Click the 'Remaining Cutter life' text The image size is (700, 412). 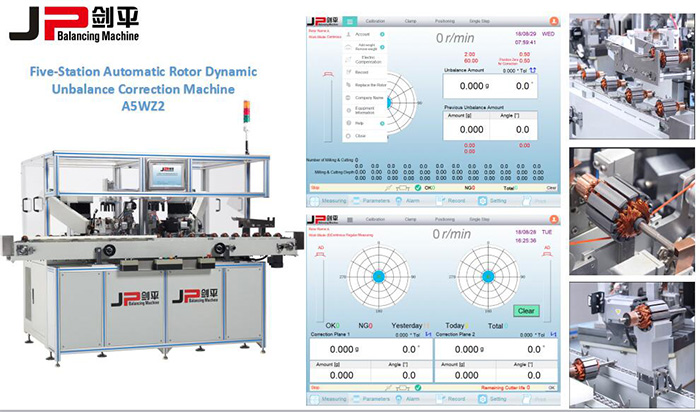click(502, 387)
